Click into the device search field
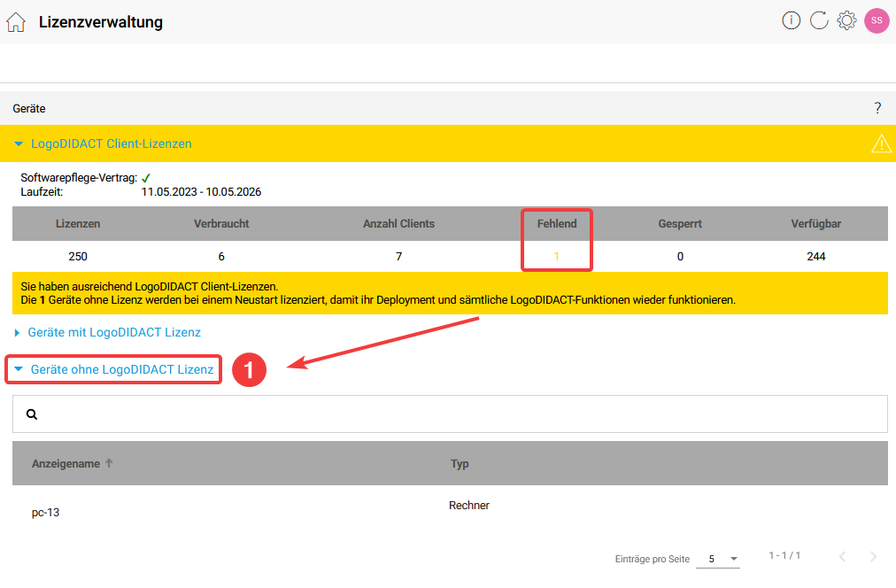 click(451, 414)
